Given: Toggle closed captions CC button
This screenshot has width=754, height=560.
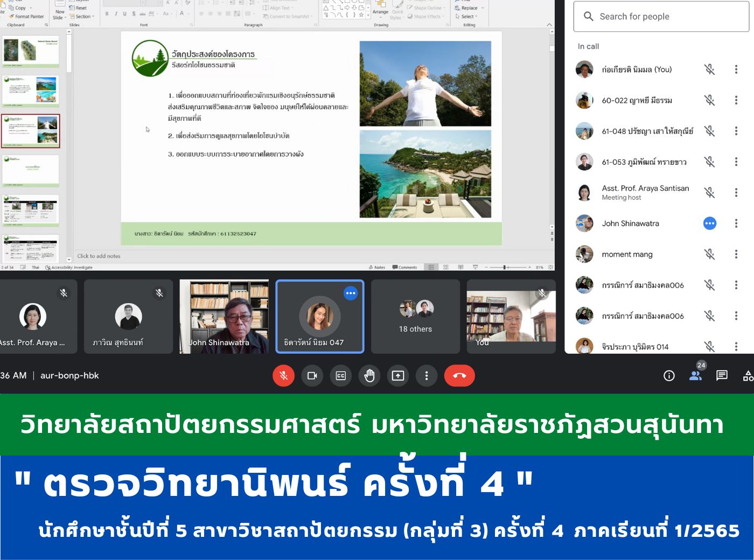Looking at the screenshot, I should (x=341, y=376).
